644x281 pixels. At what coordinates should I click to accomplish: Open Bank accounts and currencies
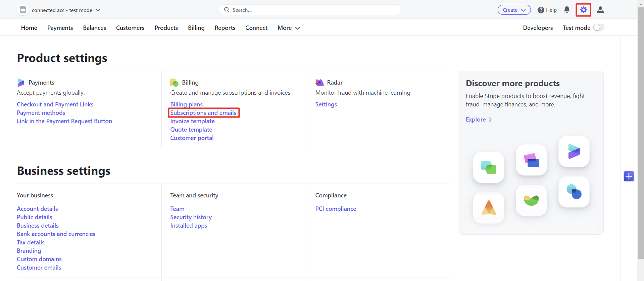click(56, 234)
